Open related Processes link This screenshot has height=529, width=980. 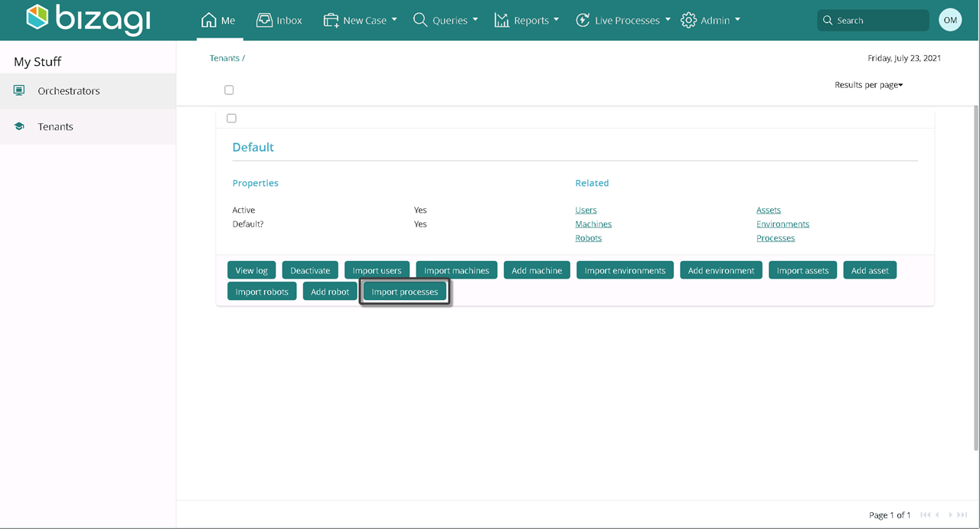(x=776, y=238)
